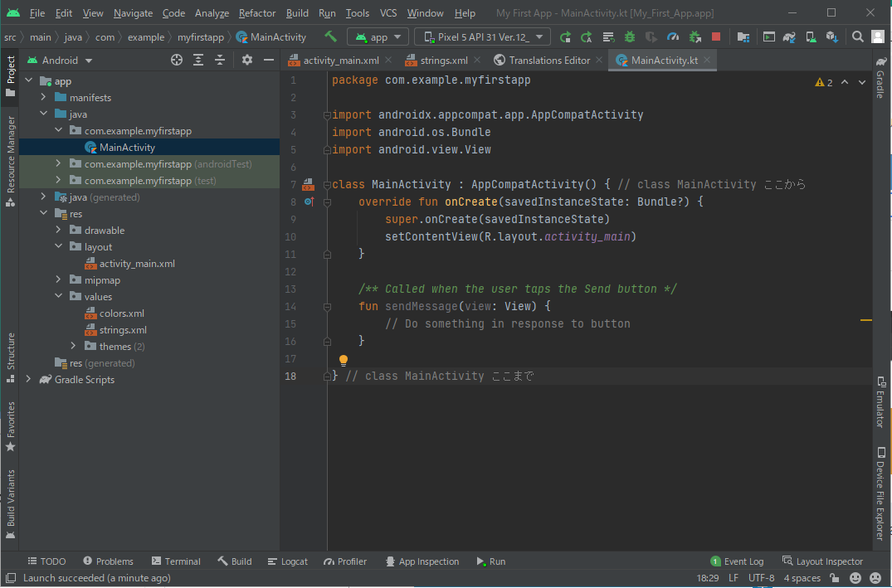
Task: Open the Refactor menu
Action: pyautogui.click(x=257, y=13)
